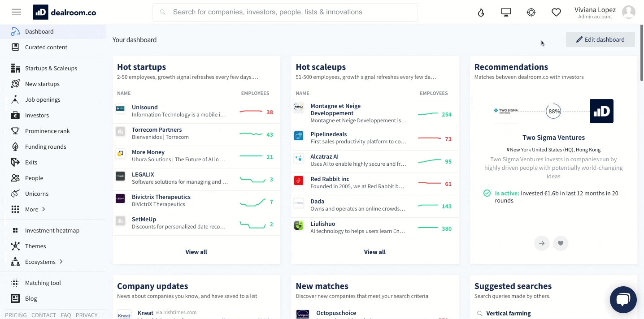The width and height of the screenshot is (644, 319).
Task: Click the Edit dashboard button
Action: pos(600,39)
